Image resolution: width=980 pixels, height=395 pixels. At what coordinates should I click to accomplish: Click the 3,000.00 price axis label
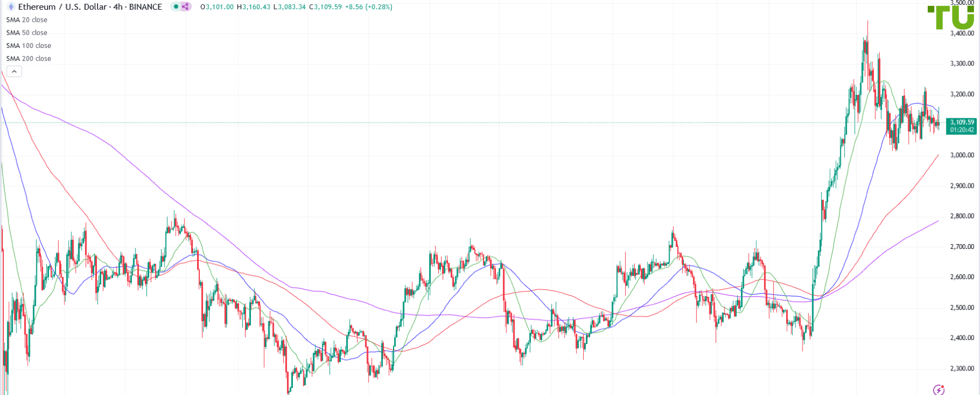(962, 155)
